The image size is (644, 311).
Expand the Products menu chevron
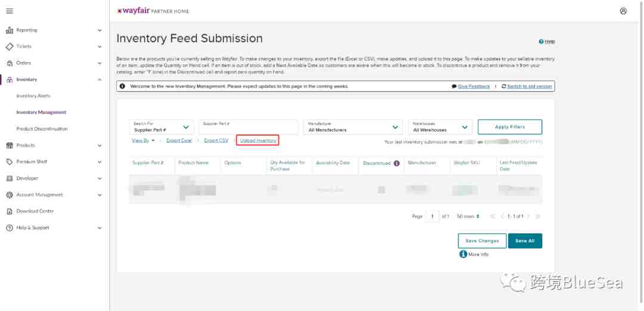(100, 145)
